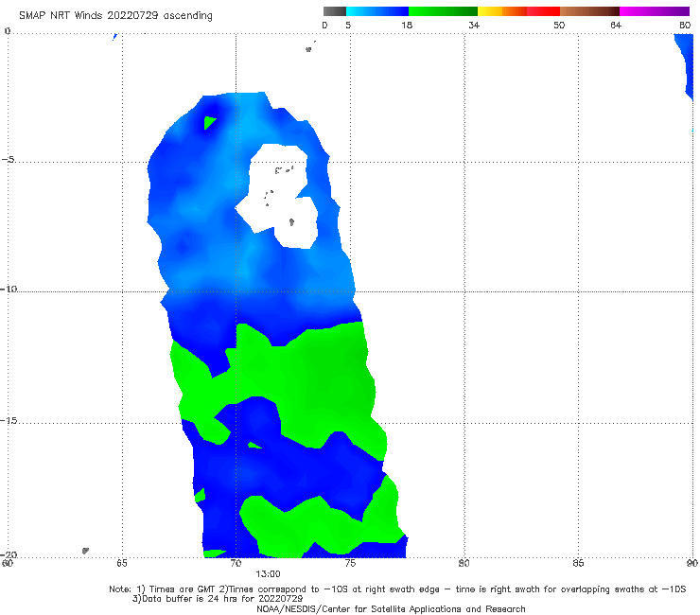700x615 pixels.
Task: Click the brown segment of the color bar
Action: 589,11
